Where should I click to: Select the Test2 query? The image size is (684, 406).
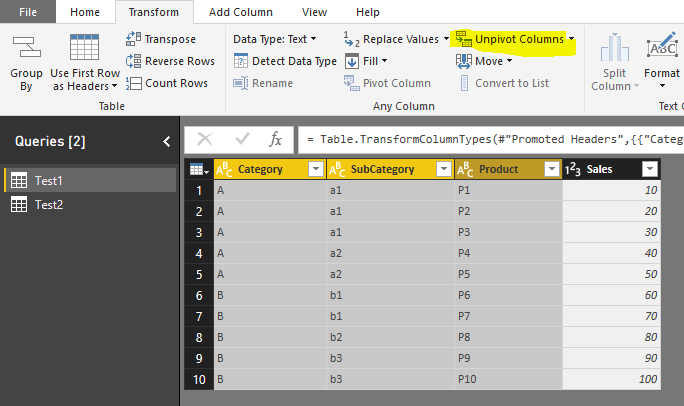90,204
